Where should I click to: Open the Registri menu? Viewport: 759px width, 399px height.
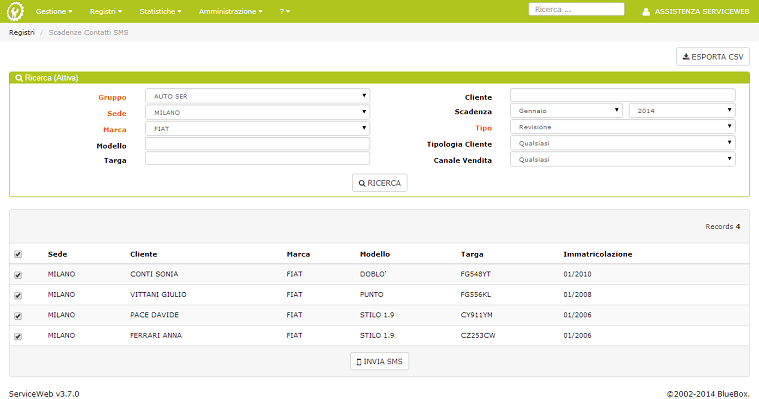coord(106,11)
